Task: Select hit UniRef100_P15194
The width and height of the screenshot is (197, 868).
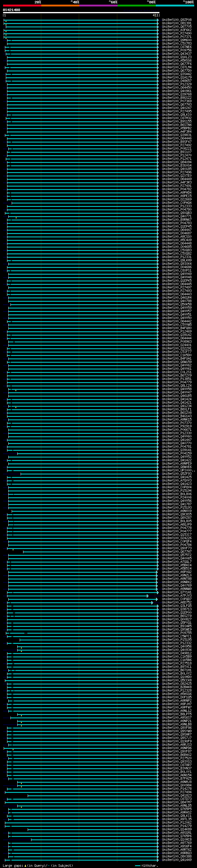Action: pyautogui.click(x=176, y=491)
